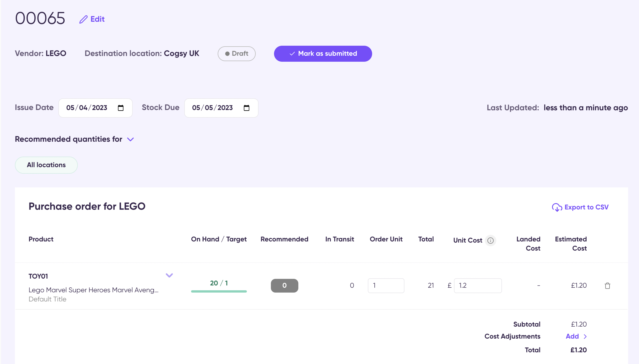Click the 20 / 1 on hand value
The height and width of the screenshot is (364, 639).
[219, 283]
